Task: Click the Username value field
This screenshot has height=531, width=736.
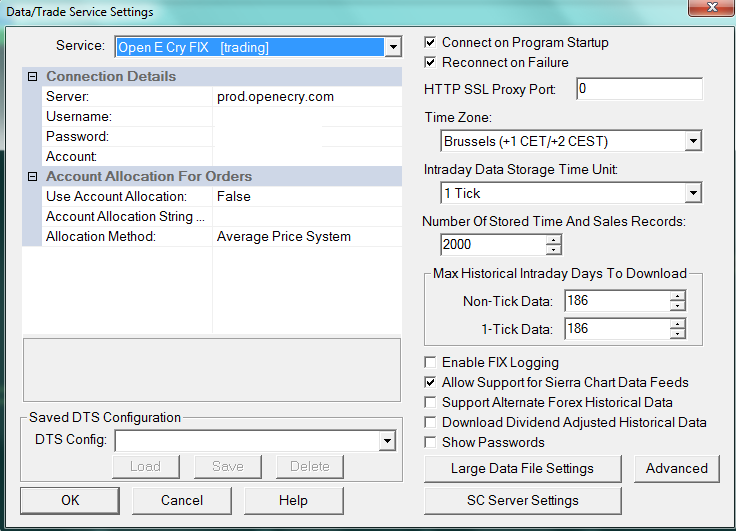Action: click(x=307, y=116)
